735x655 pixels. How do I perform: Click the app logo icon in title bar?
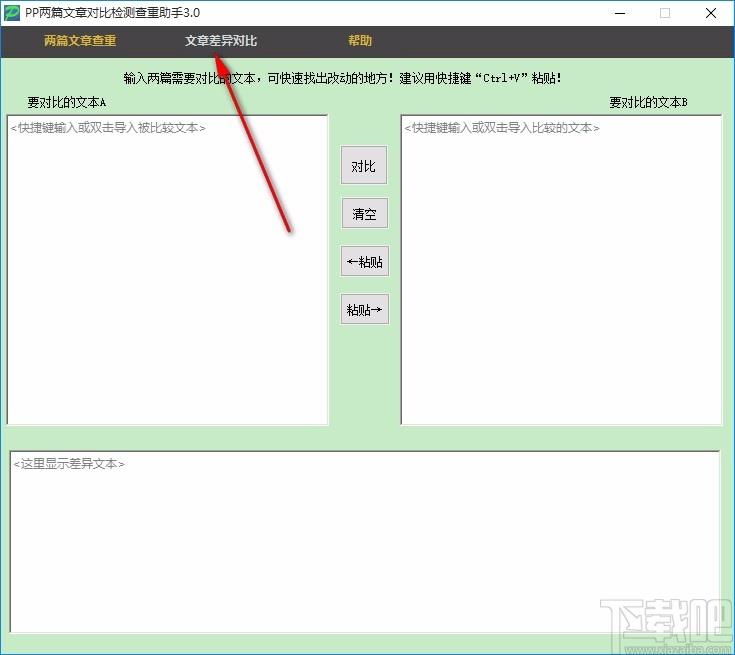(11, 13)
